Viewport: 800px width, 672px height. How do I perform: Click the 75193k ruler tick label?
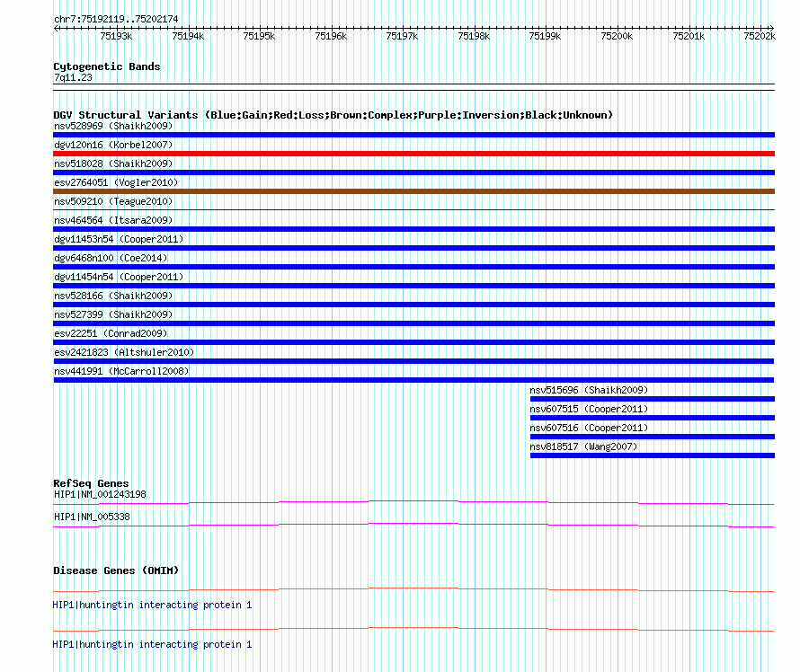click(116, 36)
